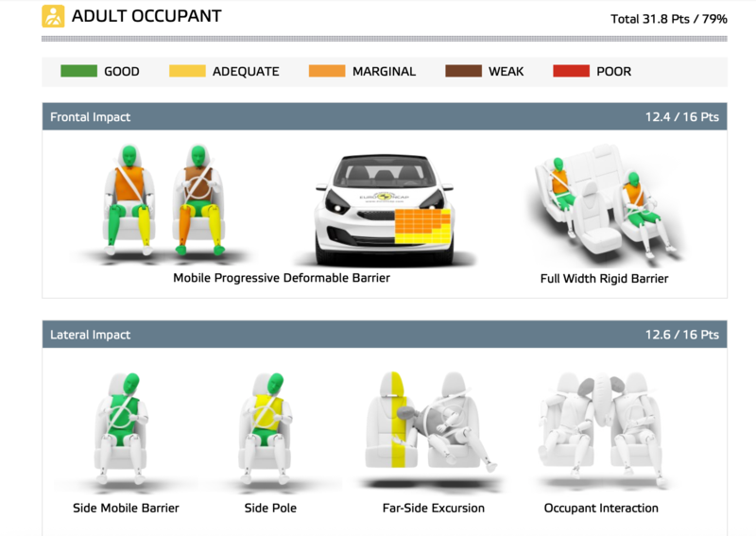
Task: Select the "Side Pole" caption
Action: [270, 508]
